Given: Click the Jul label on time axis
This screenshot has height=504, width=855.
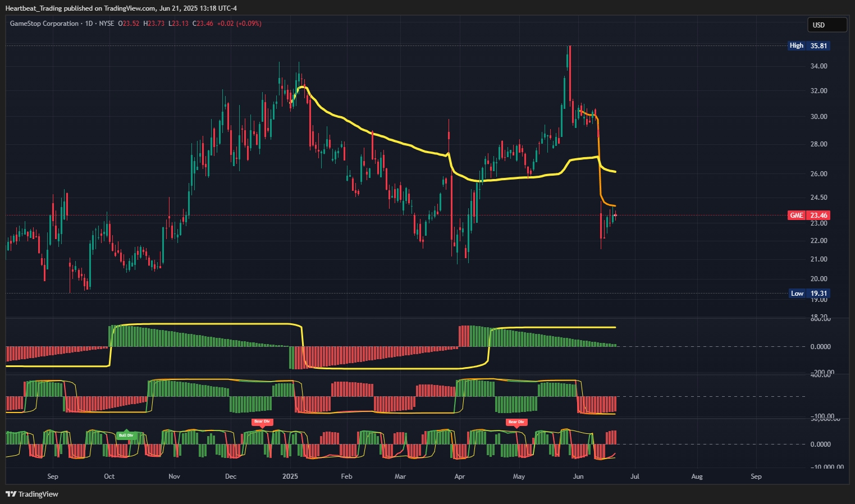Looking at the screenshot, I should click(635, 476).
